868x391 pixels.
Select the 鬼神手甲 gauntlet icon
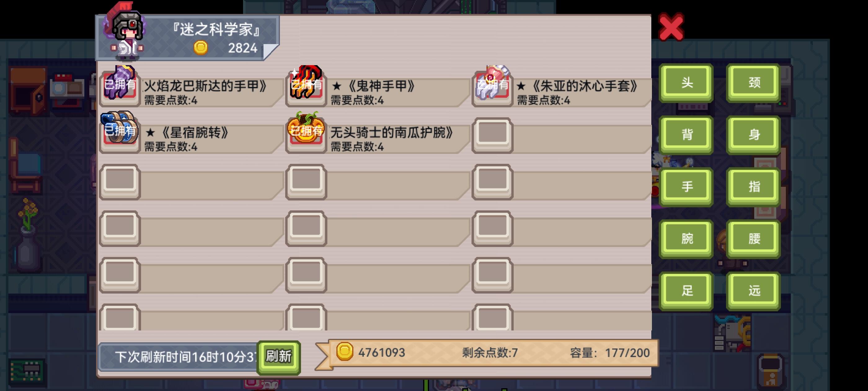[x=306, y=84]
